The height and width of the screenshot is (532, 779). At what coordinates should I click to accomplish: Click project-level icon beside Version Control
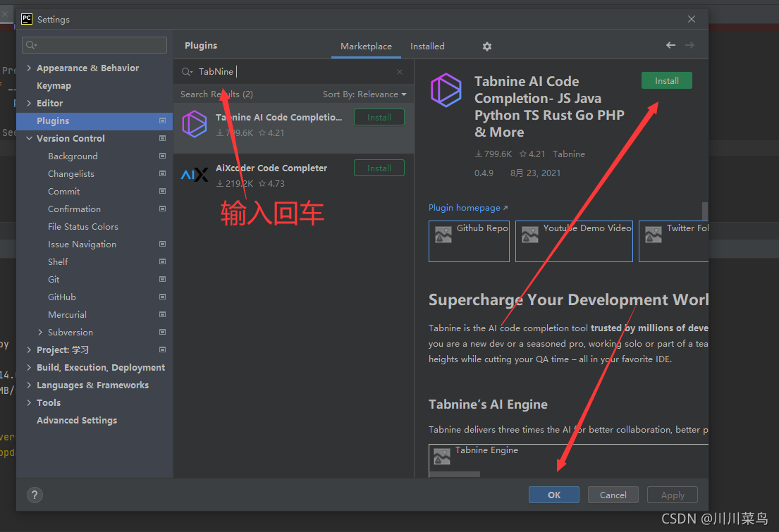point(162,138)
